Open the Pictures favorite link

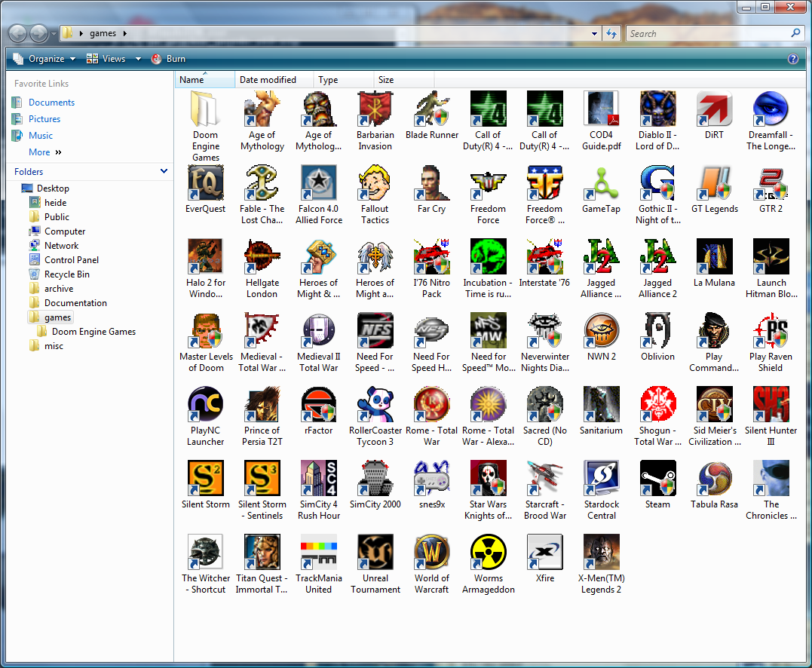44,119
